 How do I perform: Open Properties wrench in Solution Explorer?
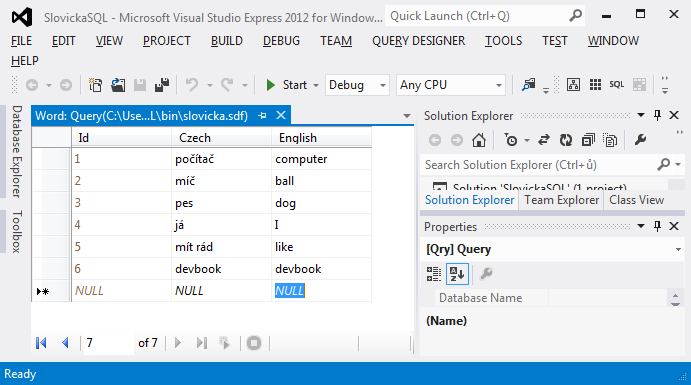pos(640,141)
